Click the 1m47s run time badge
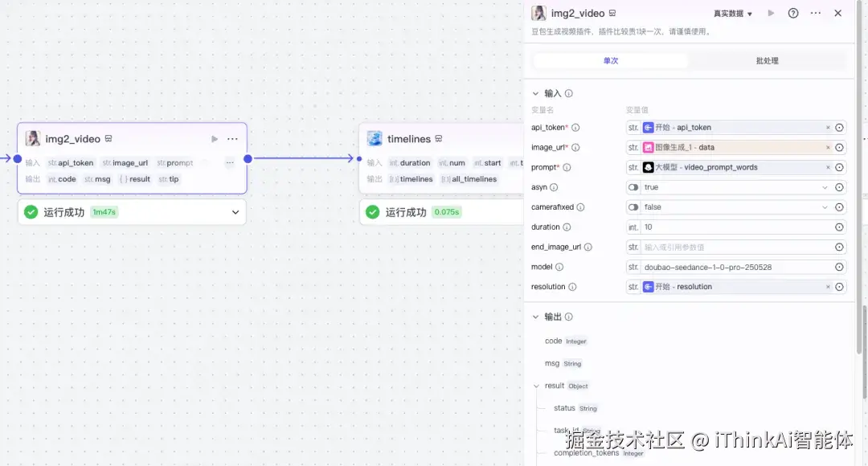The height and width of the screenshot is (466, 868). point(104,212)
